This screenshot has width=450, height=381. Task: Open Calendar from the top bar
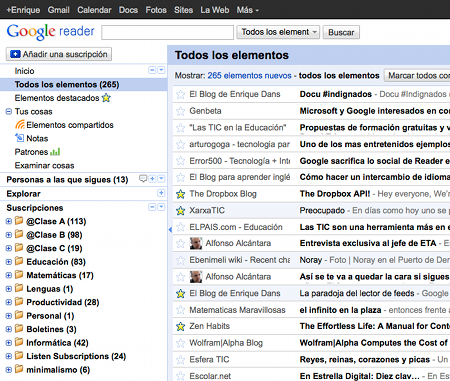tap(94, 10)
